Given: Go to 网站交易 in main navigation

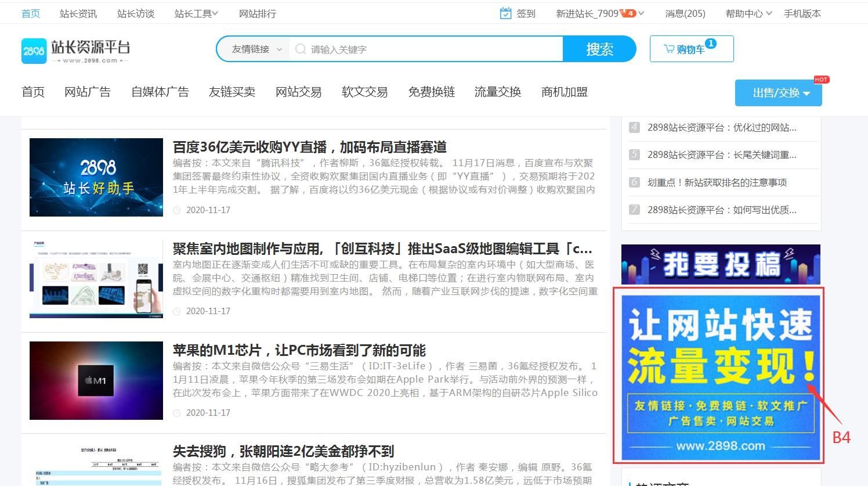Looking at the screenshot, I should click(x=299, y=92).
